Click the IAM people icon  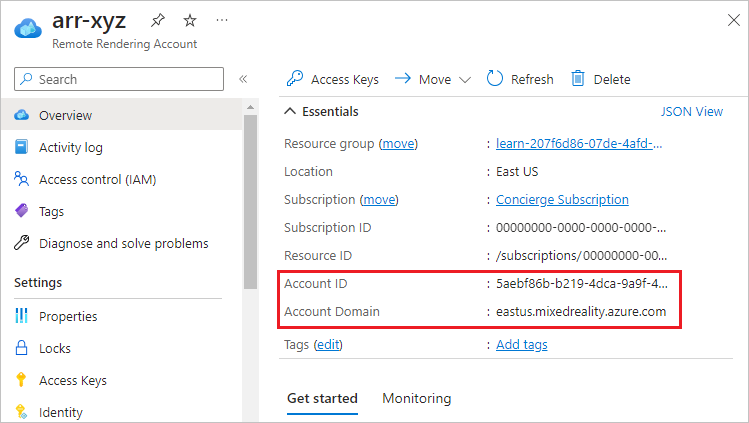(x=21, y=179)
